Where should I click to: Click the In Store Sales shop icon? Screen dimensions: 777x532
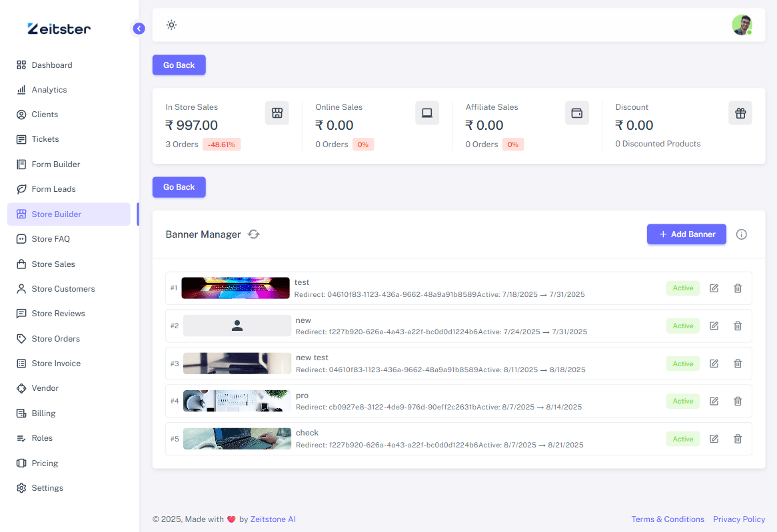(277, 113)
